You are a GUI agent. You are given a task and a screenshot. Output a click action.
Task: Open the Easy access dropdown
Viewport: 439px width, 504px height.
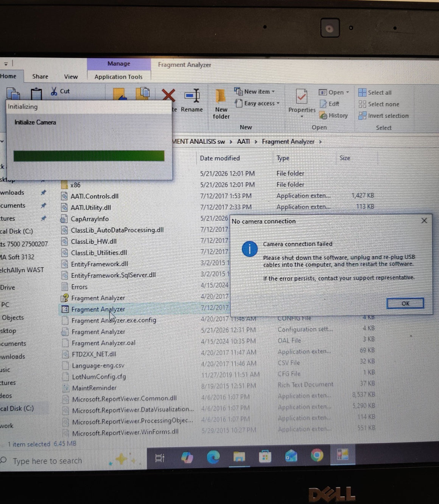click(257, 103)
